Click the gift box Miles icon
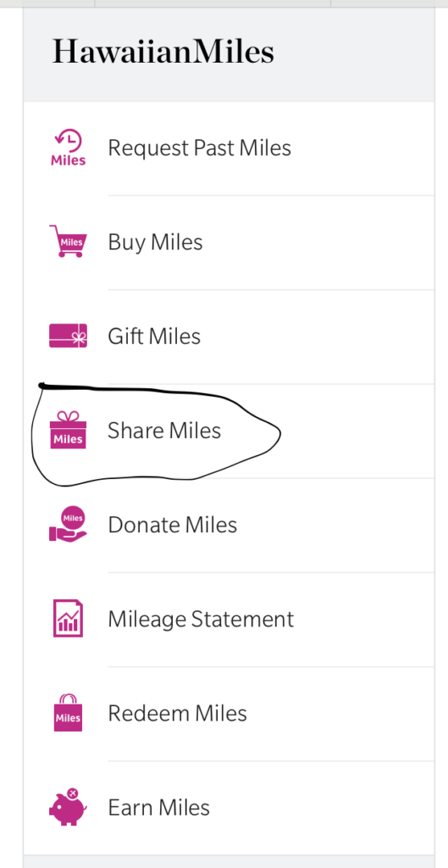The image size is (448, 868). pyautogui.click(x=68, y=430)
